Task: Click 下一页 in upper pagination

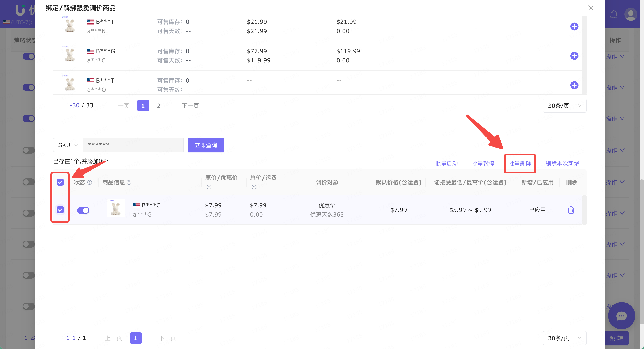Action: (190, 106)
